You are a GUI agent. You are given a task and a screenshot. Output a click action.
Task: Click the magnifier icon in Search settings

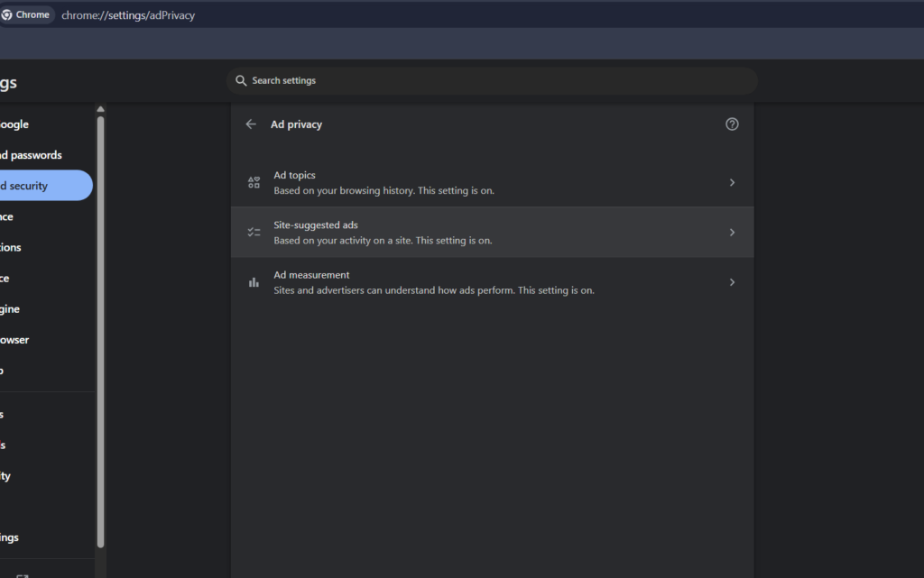click(x=240, y=80)
